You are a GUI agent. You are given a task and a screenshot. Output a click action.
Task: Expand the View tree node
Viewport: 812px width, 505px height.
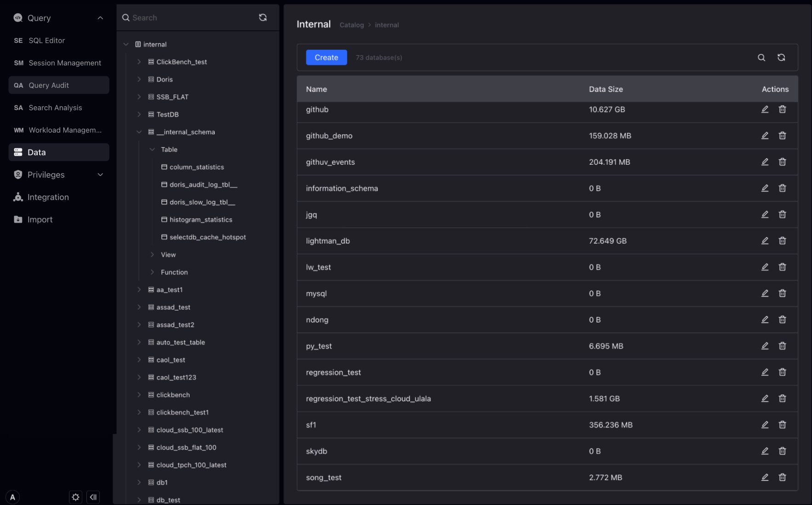(153, 254)
